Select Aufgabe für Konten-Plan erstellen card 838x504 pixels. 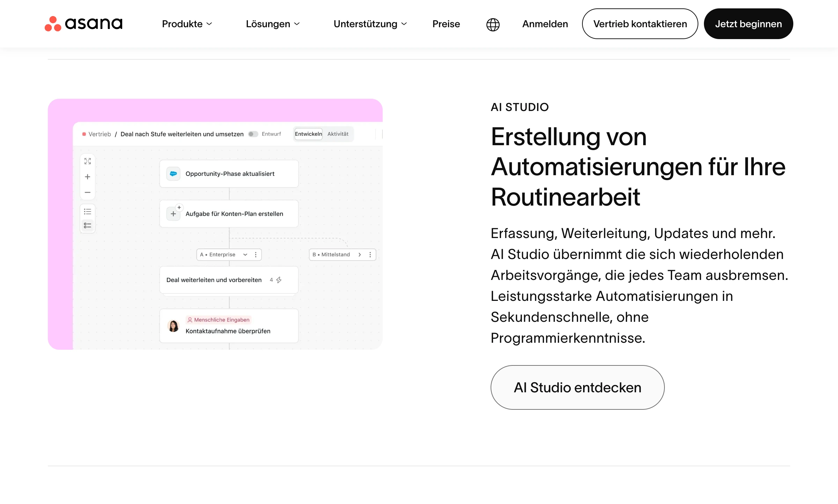click(x=229, y=214)
